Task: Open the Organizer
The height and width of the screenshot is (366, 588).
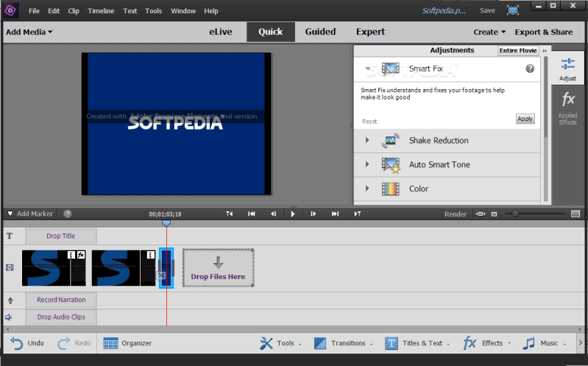Action: (127, 343)
